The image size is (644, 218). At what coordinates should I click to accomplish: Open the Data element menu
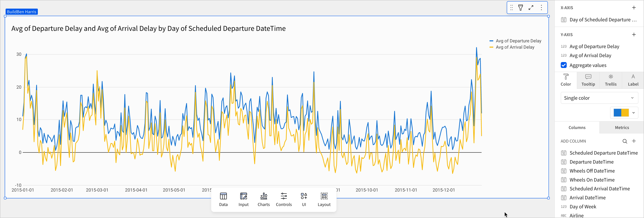pos(223,199)
